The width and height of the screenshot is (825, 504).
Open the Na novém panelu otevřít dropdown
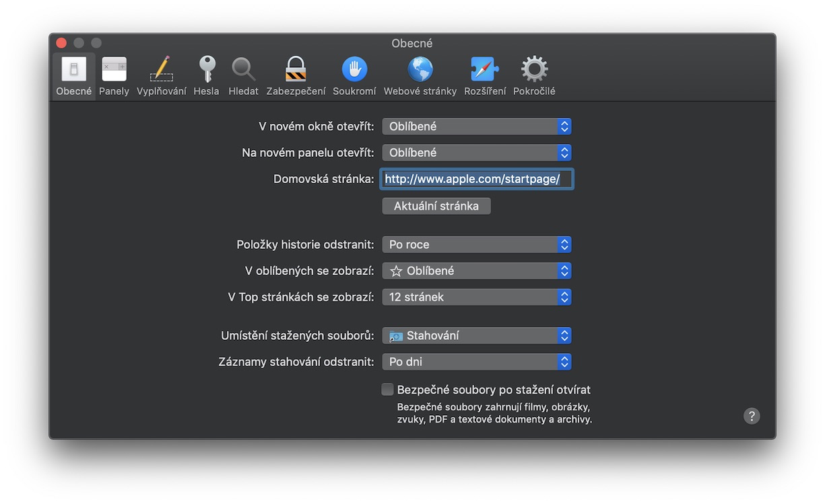(477, 152)
